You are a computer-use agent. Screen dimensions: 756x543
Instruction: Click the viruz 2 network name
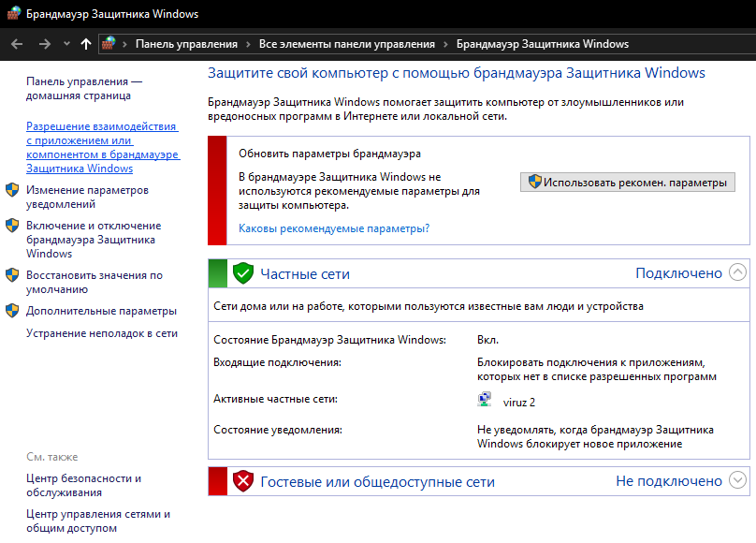(518, 403)
